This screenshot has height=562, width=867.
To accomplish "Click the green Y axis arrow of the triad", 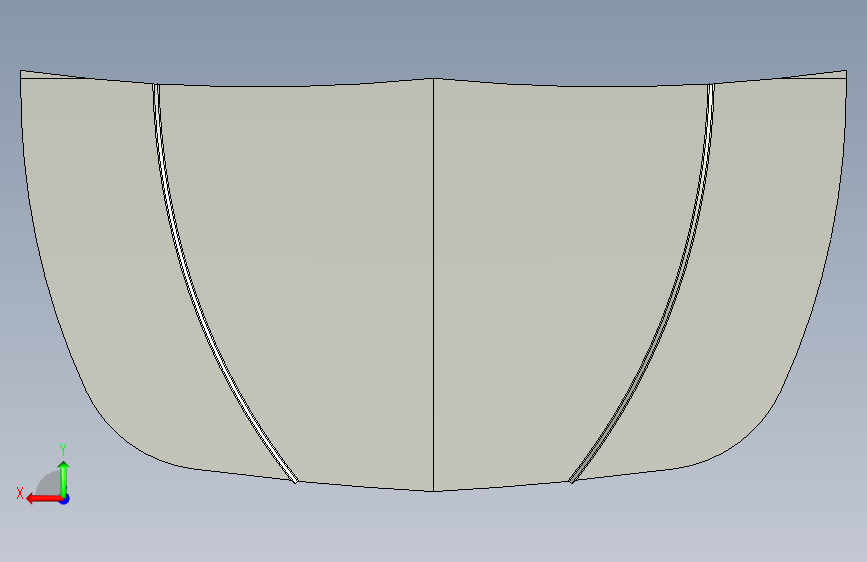I will click(x=64, y=480).
